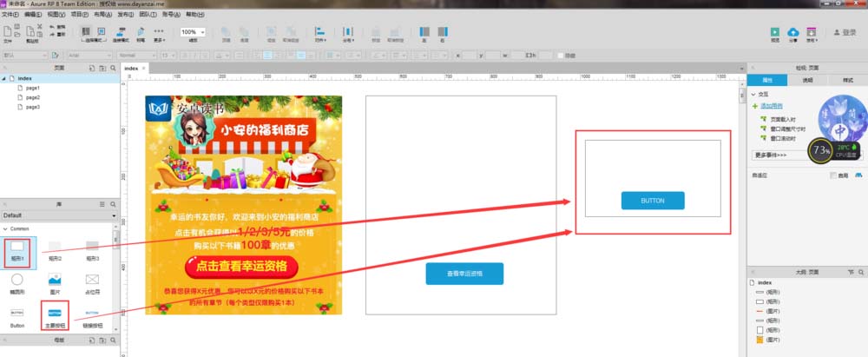Select the pen drawing tool
Viewport: 868px width, 357px height.
click(x=141, y=31)
